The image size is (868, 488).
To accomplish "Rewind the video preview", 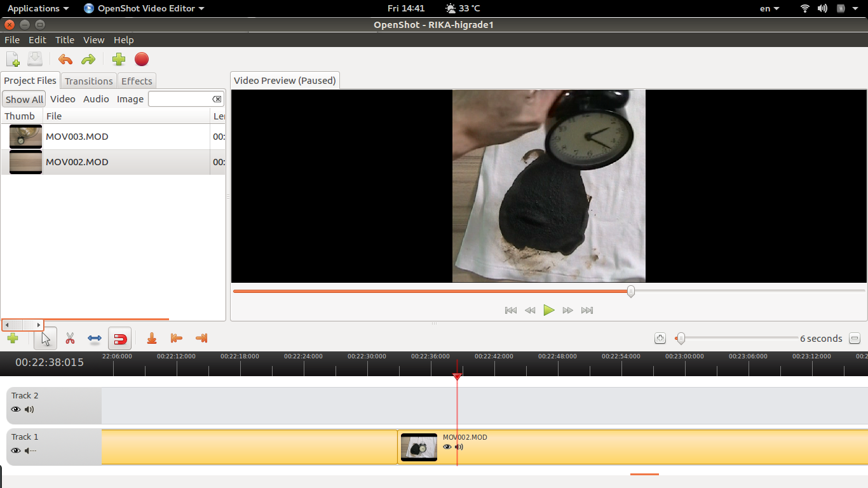I will point(530,311).
